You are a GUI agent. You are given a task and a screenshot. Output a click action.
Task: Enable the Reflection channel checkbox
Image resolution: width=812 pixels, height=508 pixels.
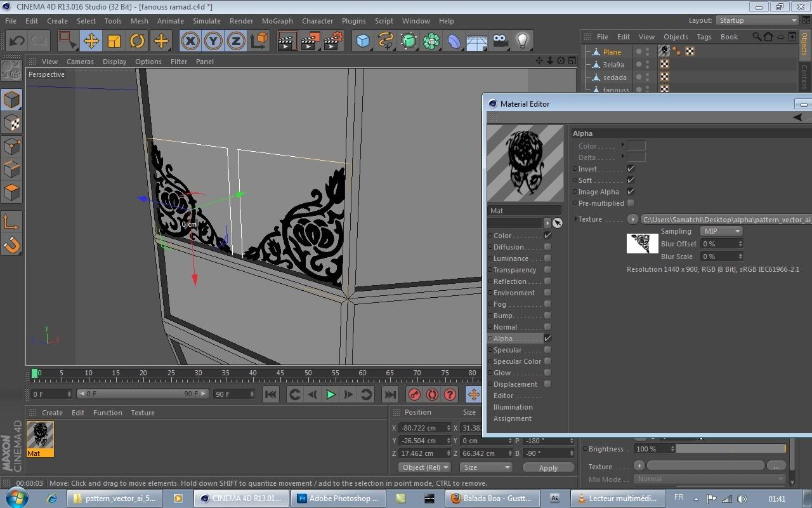point(547,281)
